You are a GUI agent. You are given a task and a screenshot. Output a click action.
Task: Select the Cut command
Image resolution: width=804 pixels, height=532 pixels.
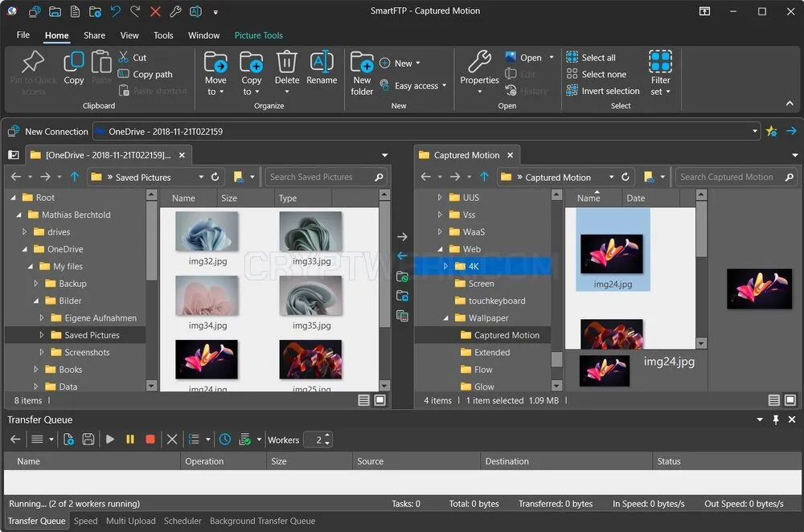click(133, 57)
